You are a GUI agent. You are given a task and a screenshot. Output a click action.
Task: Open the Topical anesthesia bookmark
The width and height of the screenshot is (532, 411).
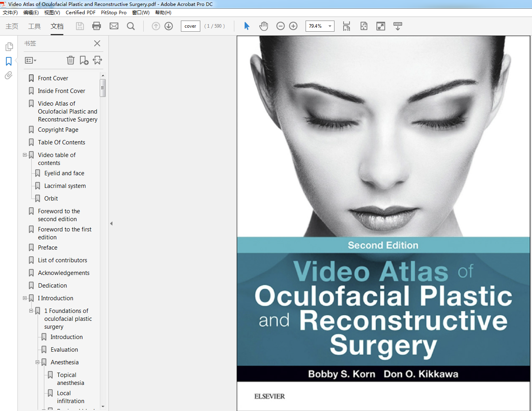pos(70,379)
